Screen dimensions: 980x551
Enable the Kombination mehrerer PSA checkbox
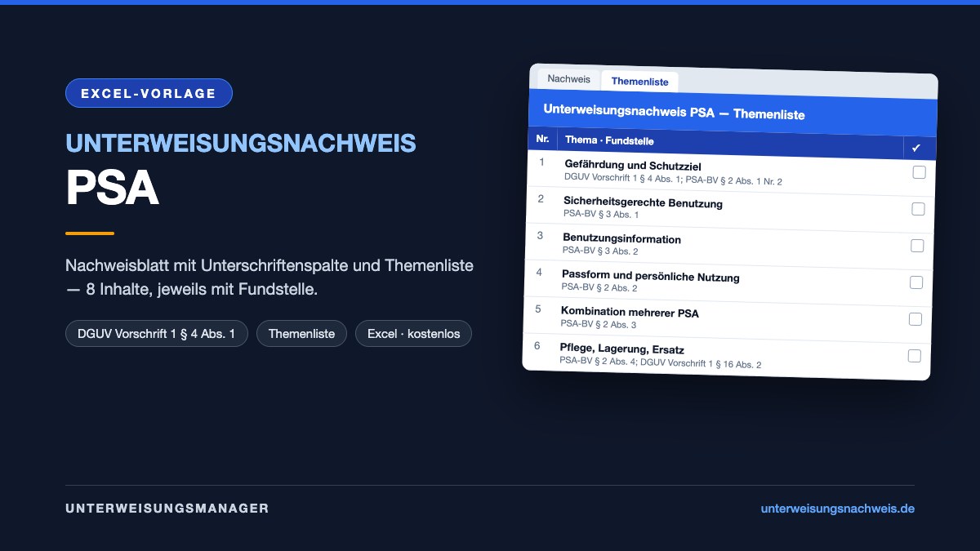(915, 319)
